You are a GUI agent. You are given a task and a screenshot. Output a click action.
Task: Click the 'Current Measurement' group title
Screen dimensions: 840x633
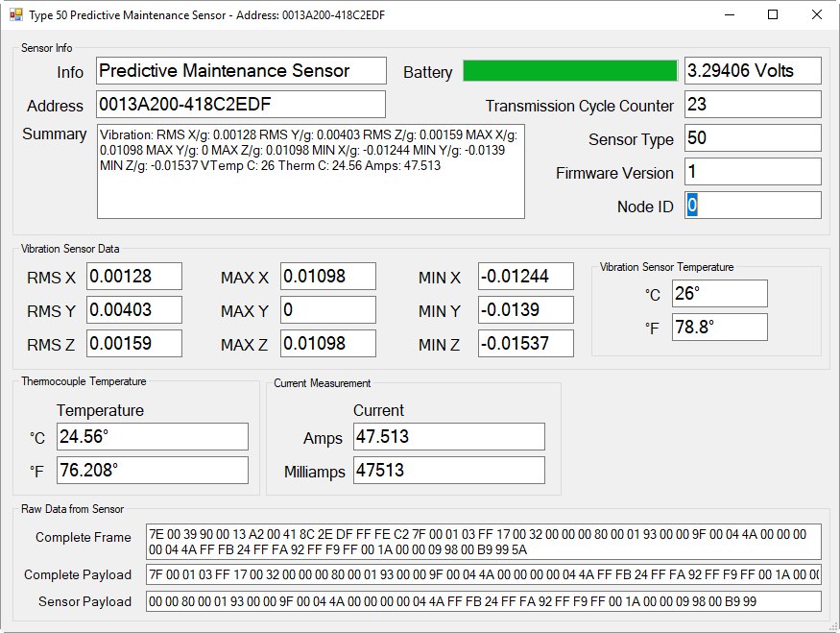coord(323,383)
